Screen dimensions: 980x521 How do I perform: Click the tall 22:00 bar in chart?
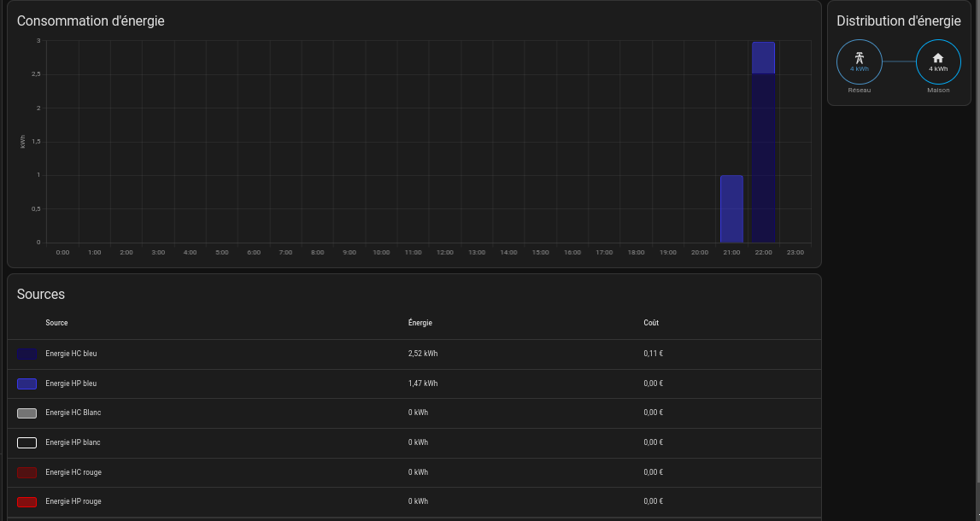tap(763, 154)
